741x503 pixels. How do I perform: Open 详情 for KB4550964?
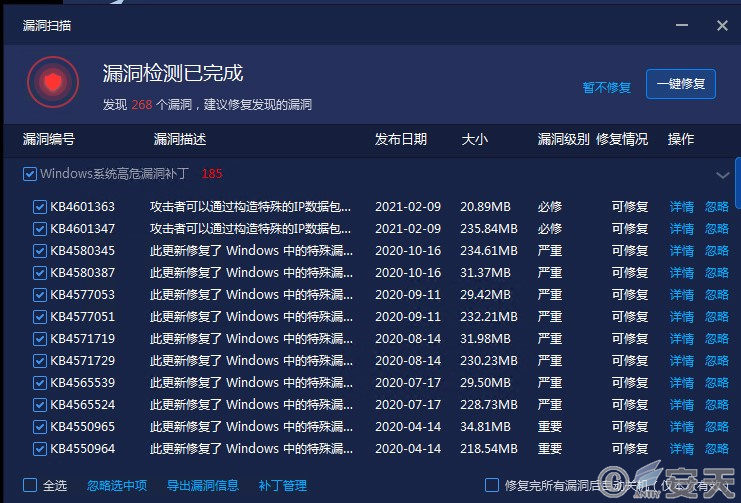click(x=681, y=449)
